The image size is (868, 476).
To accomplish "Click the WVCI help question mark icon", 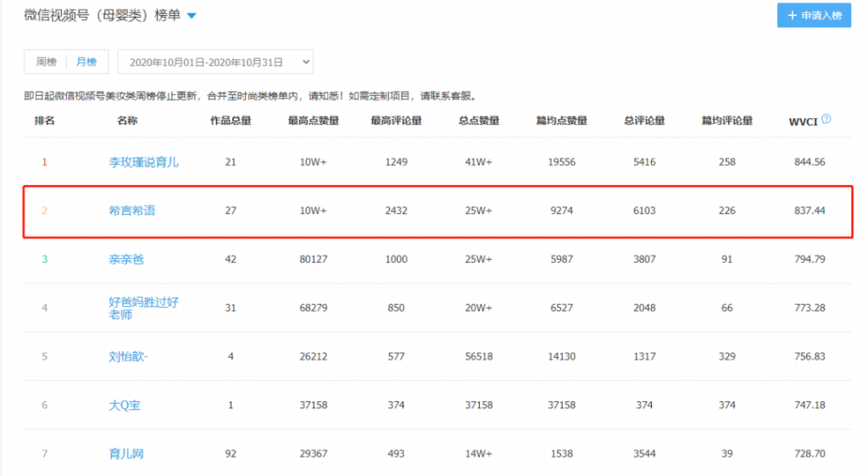I will click(x=826, y=120).
